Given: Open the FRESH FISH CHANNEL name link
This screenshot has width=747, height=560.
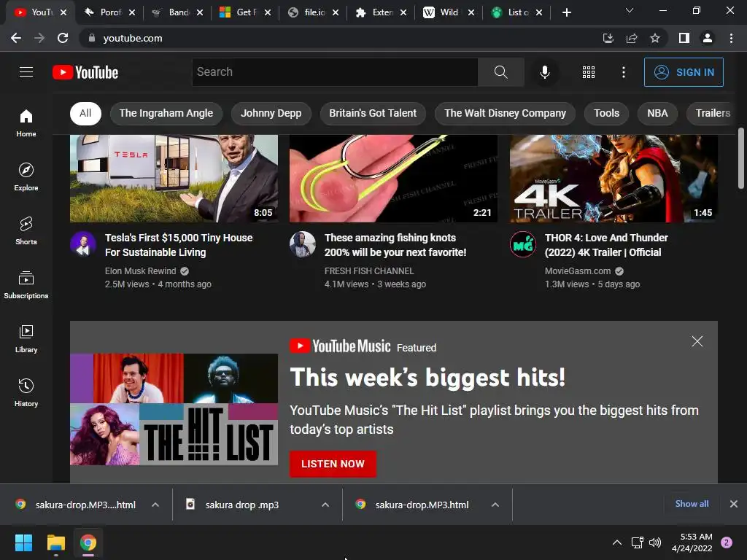Looking at the screenshot, I should click(x=369, y=271).
